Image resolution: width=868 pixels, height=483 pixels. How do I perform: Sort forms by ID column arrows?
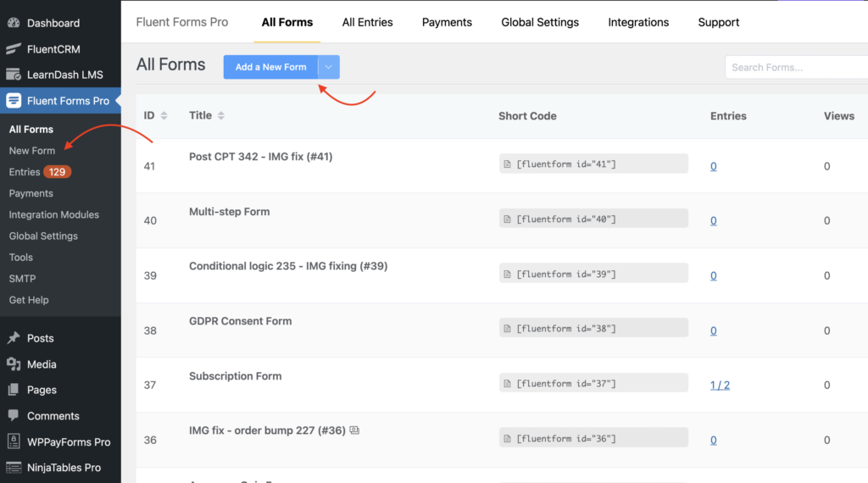point(164,116)
